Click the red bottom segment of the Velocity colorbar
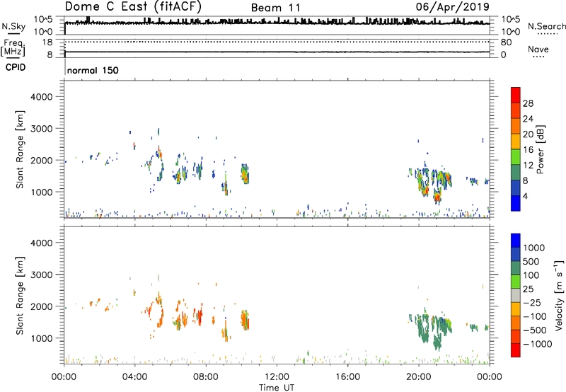Screen dimensions: 566x392 [x=516, y=350]
